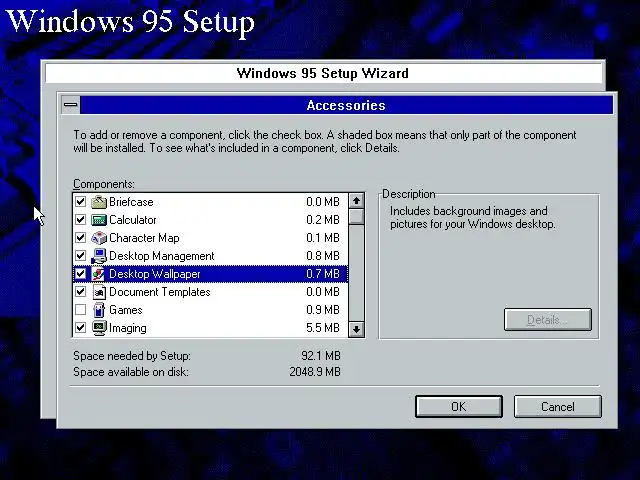Click the 92.1 MB space needed value

(x=321, y=356)
